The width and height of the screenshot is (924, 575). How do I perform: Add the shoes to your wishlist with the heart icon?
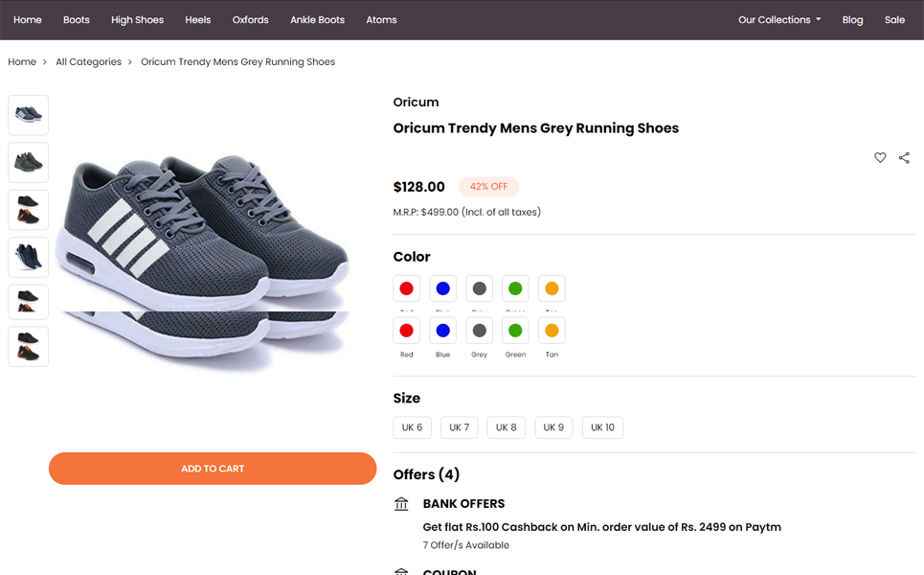880,158
